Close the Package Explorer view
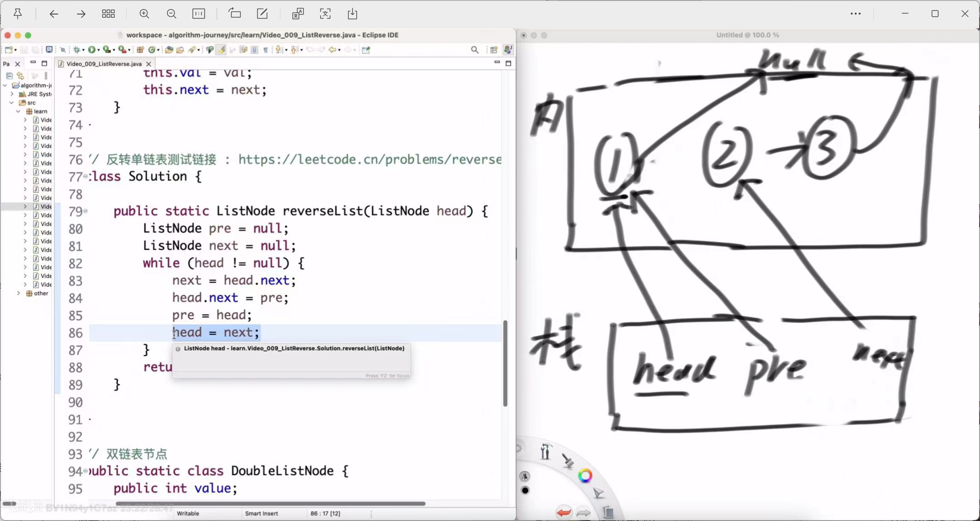 (18, 64)
